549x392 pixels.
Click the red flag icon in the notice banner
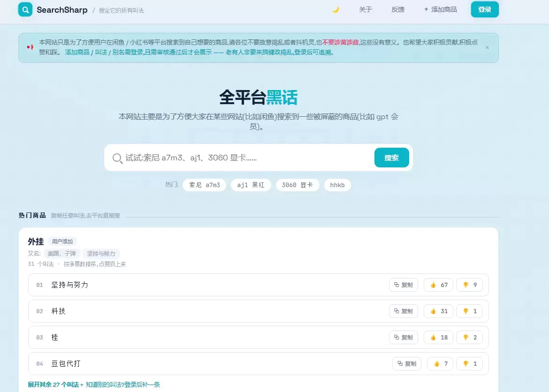tap(30, 47)
